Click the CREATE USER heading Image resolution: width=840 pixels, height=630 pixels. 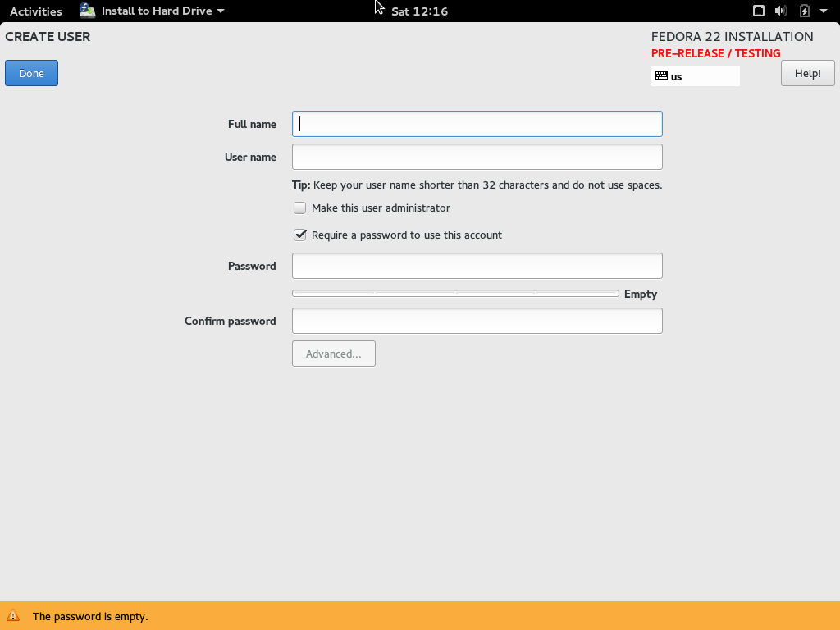pos(48,36)
